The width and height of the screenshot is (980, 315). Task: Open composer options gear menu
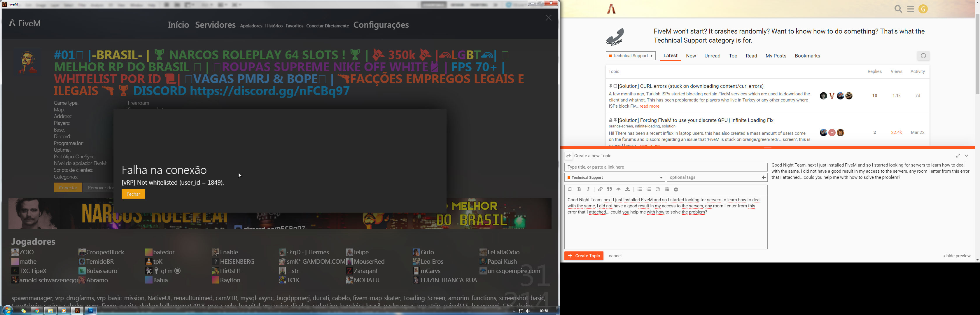tap(676, 190)
